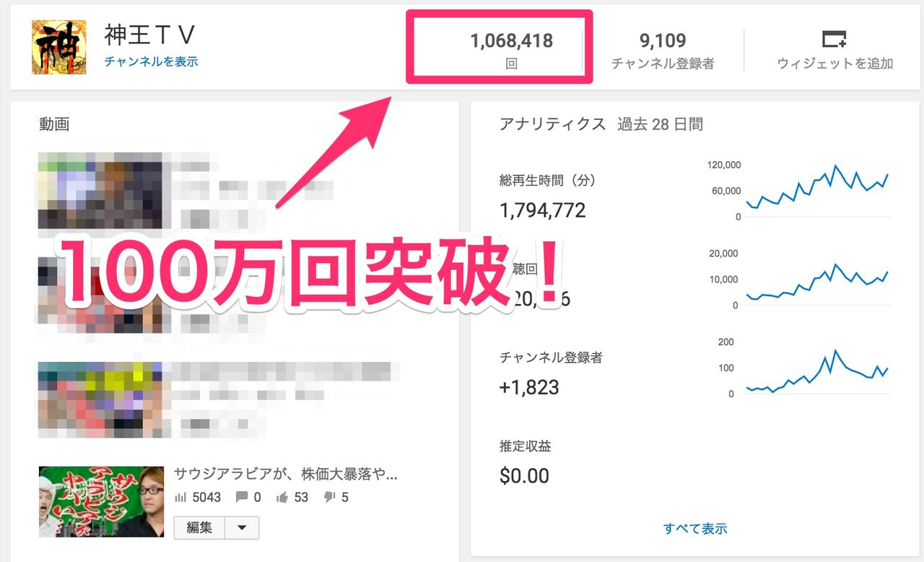This screenshot has width=924, height=562.
Task: Open the サウジアラビア video thumbnail
Action: [101, 502]
